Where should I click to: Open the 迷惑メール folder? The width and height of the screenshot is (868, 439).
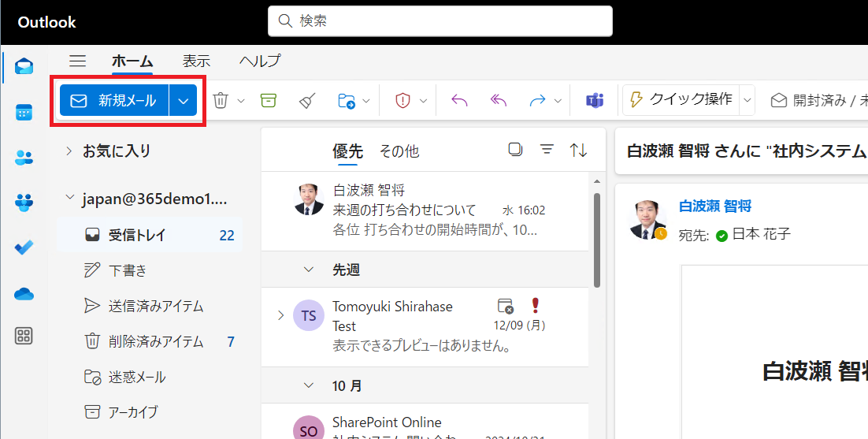point(150,377)
